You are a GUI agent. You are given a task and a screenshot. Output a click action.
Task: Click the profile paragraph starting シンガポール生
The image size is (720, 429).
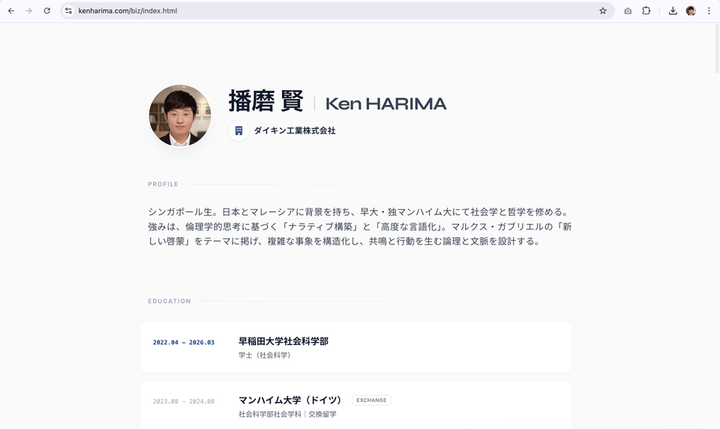pos(360,226)
